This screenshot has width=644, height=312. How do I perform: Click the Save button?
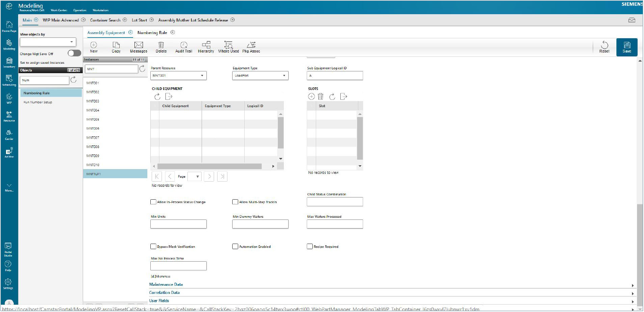(x=627, y=46)
